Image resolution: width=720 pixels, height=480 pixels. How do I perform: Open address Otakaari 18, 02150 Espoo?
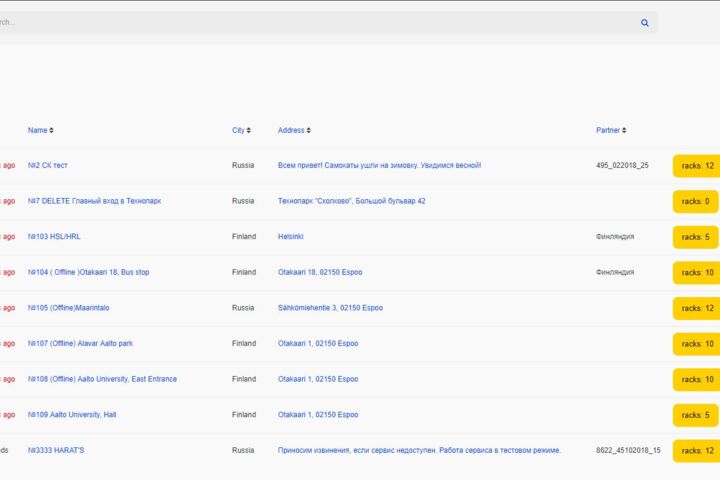[320, 272]
